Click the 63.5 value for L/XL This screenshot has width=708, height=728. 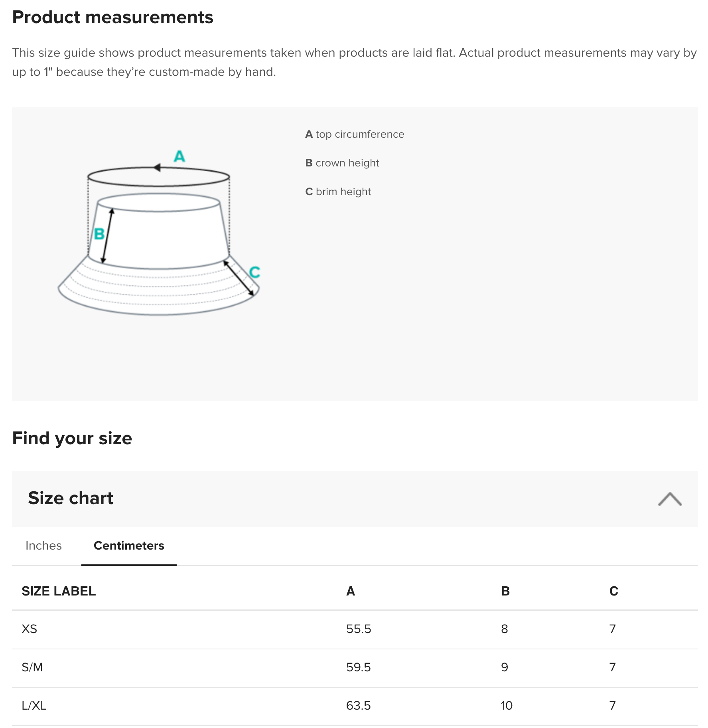tap(358, 706)
